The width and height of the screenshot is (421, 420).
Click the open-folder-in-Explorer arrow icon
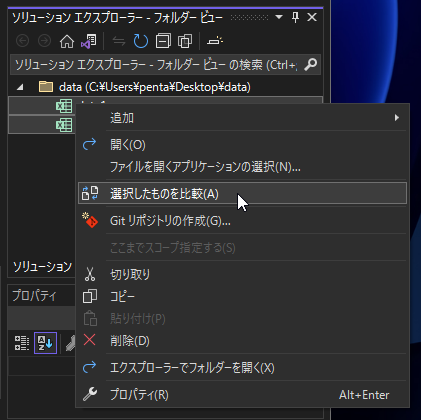tap(89, 367)
